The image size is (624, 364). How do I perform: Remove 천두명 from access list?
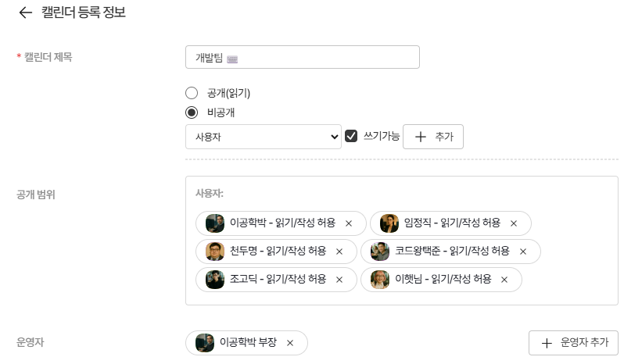[x=339, y=252]
